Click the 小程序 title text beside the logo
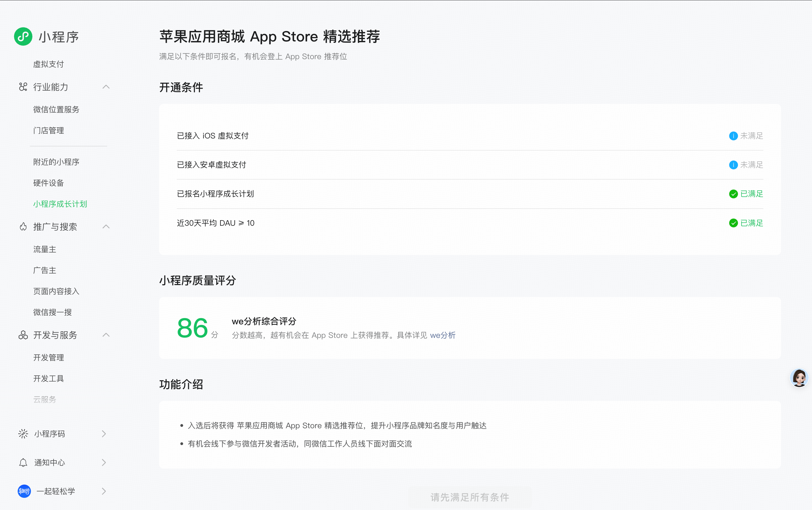 [59, 37]
